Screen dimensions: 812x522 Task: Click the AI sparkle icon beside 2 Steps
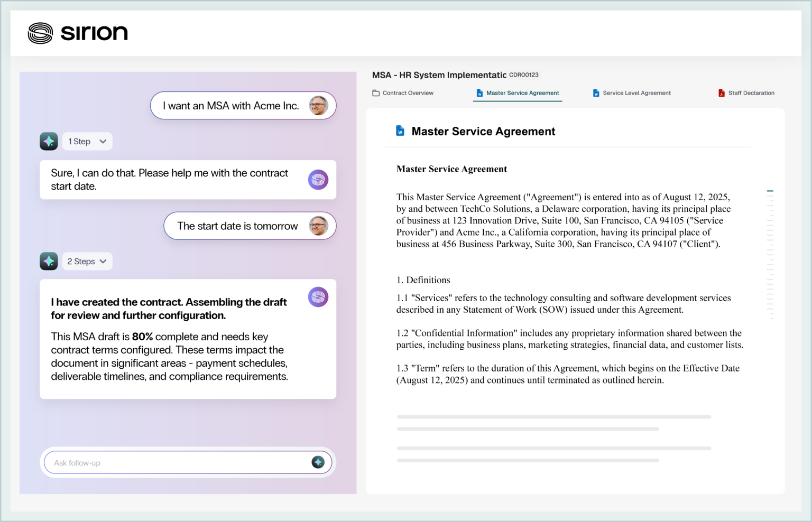(x=49, y=261)
